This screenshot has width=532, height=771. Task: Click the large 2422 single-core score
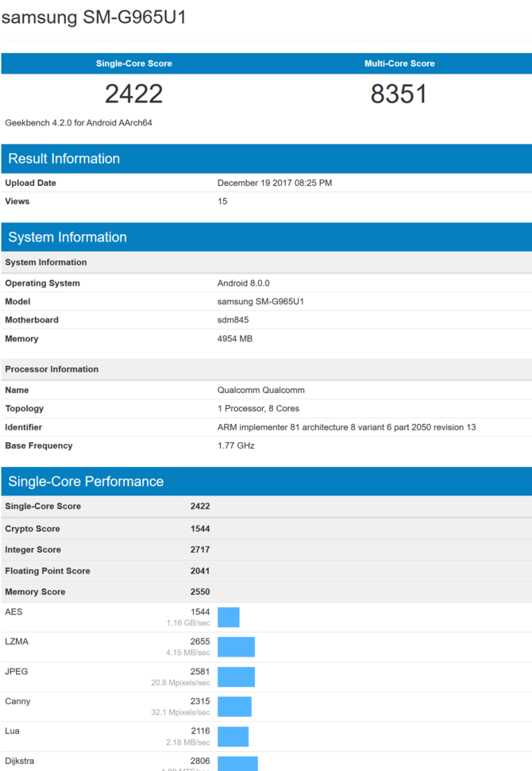133,94
